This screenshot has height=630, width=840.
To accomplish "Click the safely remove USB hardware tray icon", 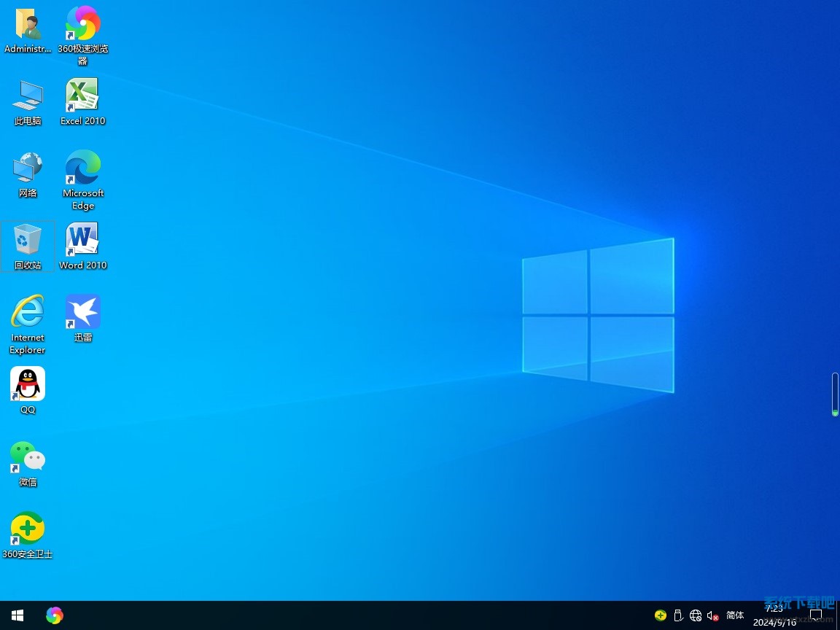I will (x=677, y=615).
